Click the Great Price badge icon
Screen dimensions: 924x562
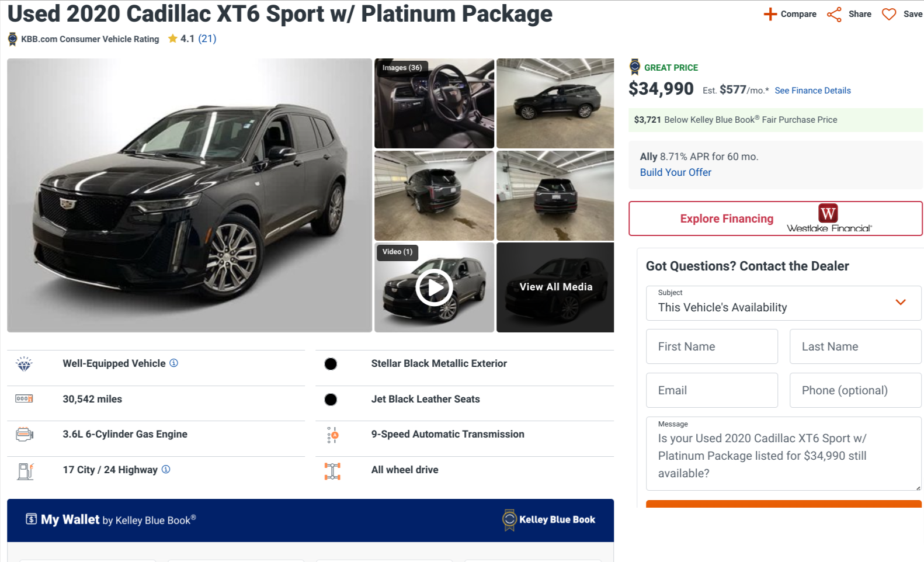635,67
